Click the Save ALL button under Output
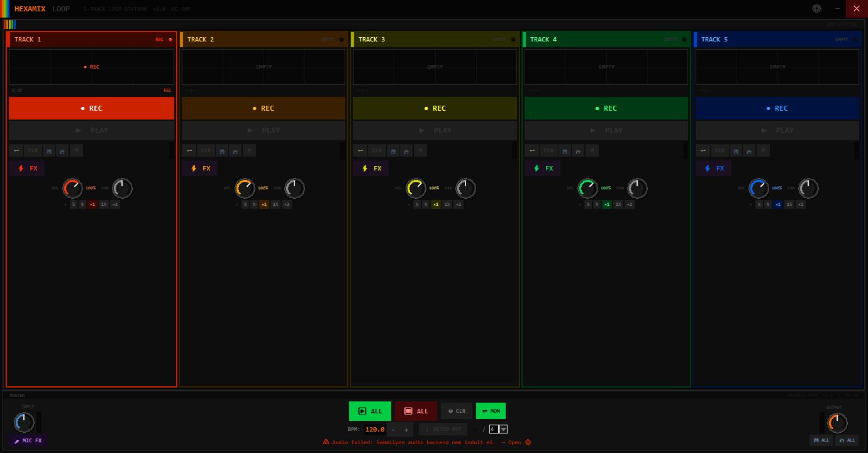Image resolution: width=868 pixels, height=453 pixels. pos(821,440)
